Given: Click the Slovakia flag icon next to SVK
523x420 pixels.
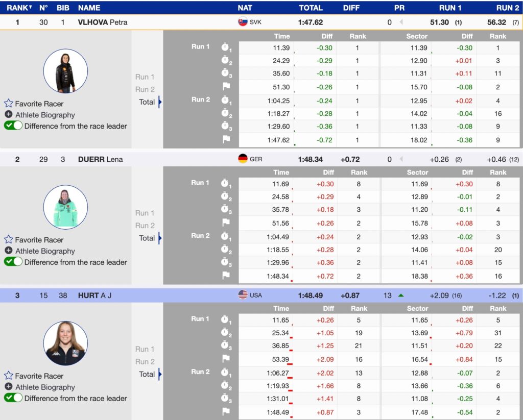Looking at the screenshot, I should click(x=243, y=22).
